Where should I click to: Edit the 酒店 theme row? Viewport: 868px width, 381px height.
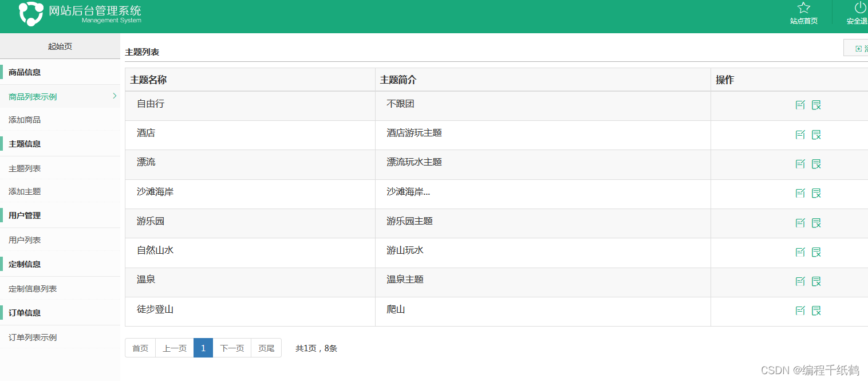(800, 135)
